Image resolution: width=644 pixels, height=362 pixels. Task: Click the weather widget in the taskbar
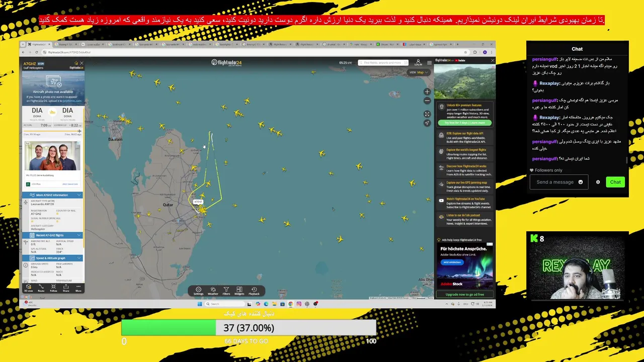point(30,304)
